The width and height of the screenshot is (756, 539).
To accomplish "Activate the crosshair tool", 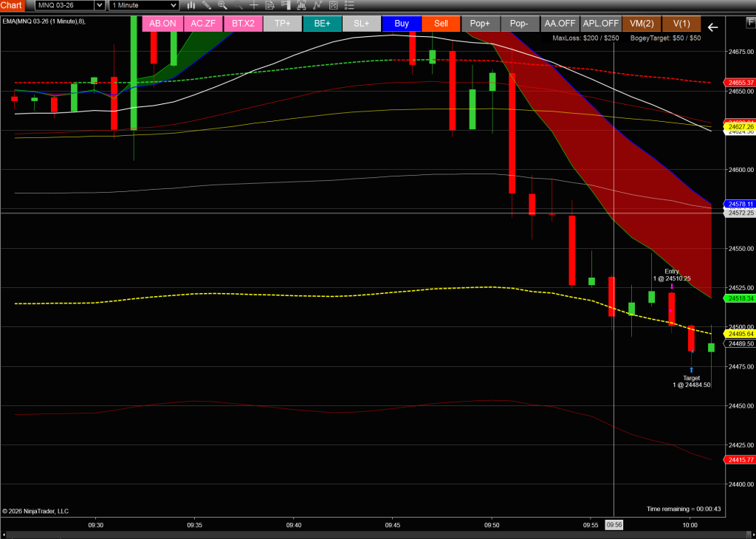I will [x=254, y=5].
